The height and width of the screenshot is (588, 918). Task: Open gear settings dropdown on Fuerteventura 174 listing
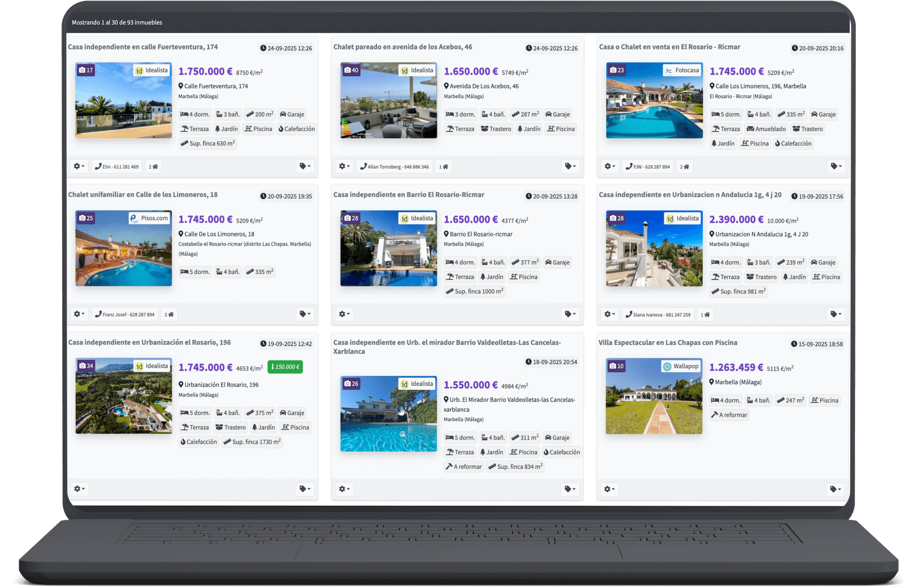[x=79, y=166]
